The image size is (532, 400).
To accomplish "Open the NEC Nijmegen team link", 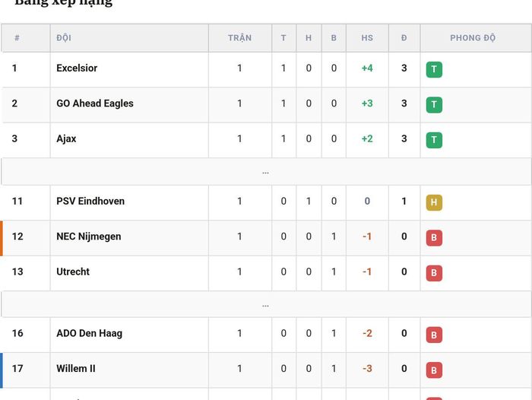I will click(x=89, y=237).
